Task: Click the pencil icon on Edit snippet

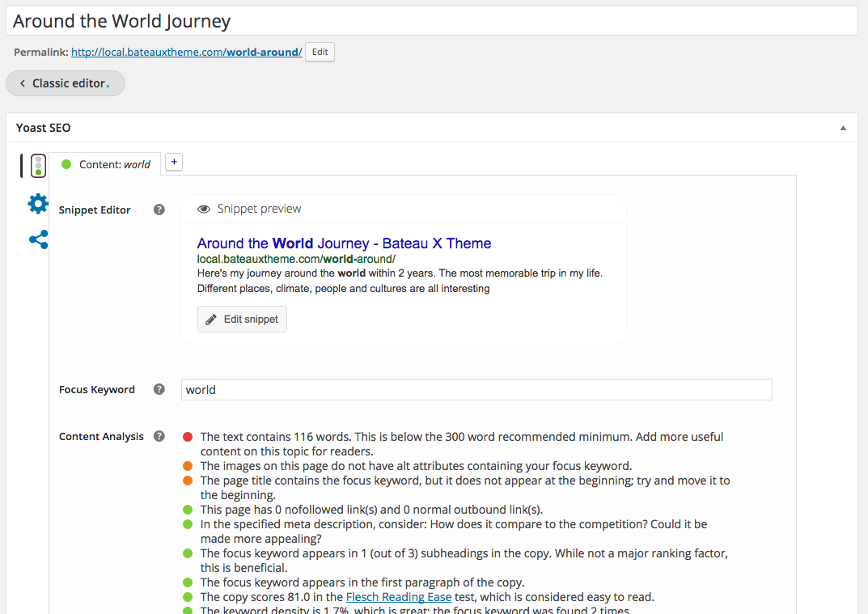Action: tap(211, 320)
